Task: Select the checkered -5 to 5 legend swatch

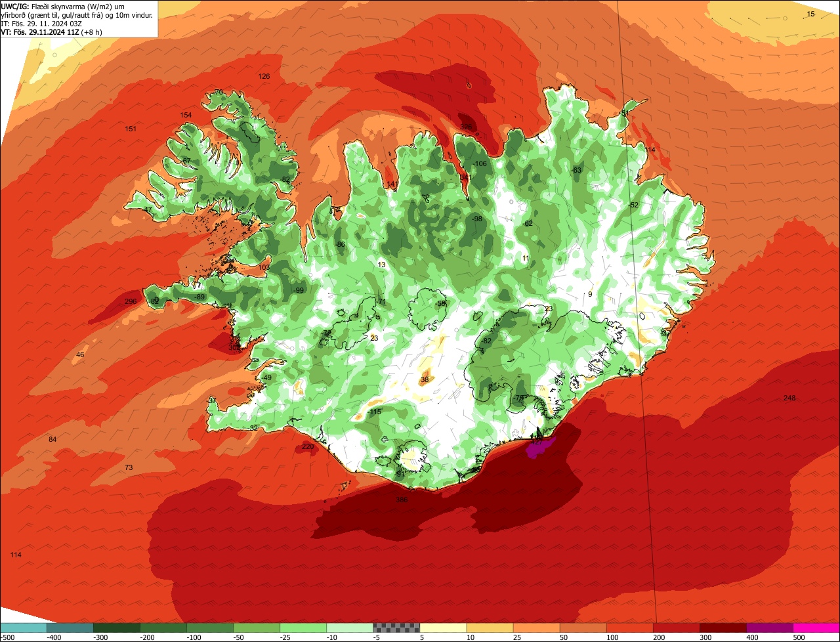Action: coord(396,627)
